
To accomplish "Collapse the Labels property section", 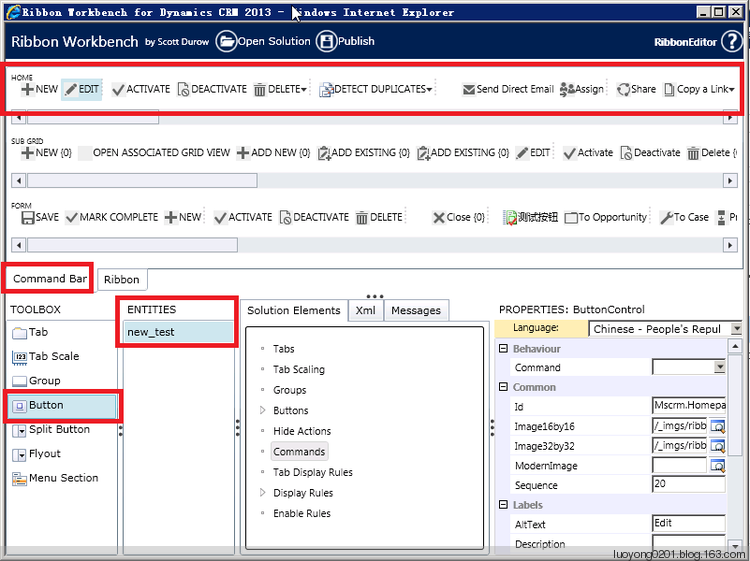I will tap(503, 505).
